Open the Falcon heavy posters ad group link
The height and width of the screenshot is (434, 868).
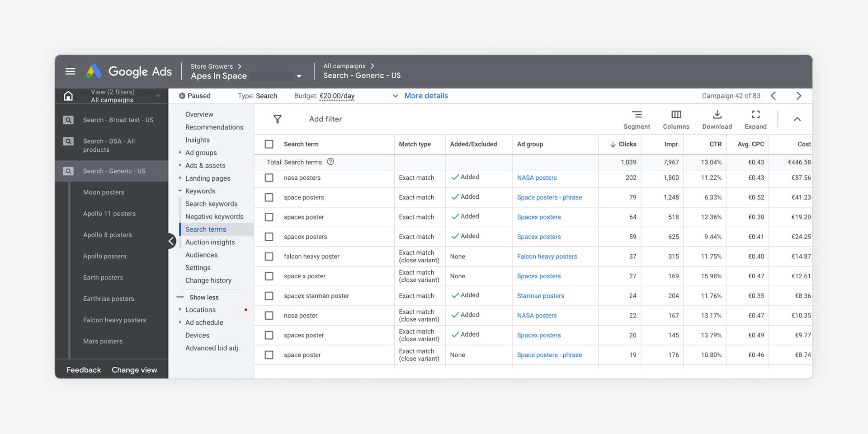547,257
